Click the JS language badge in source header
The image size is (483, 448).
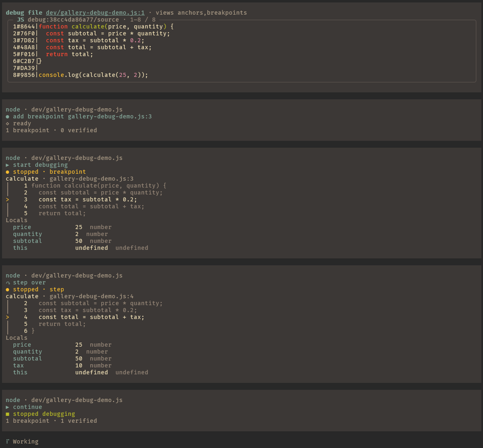20,20
